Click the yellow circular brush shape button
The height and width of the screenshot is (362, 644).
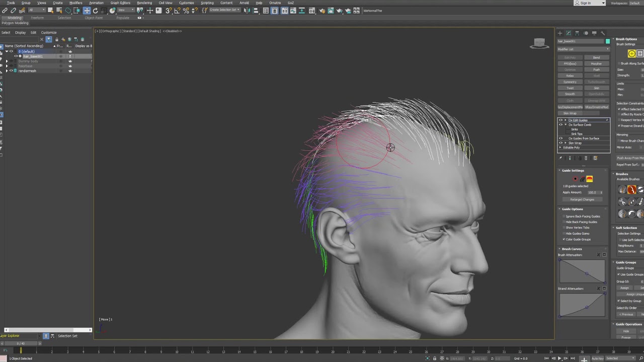pyautogui.click(x=632, y=54)
